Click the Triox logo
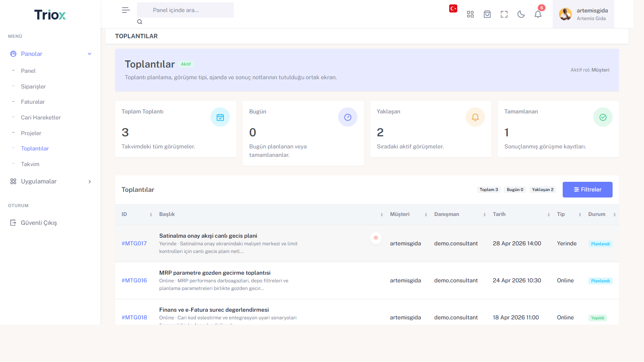The image size is (644, 362). pyautogui.click(x=50, y=15)
